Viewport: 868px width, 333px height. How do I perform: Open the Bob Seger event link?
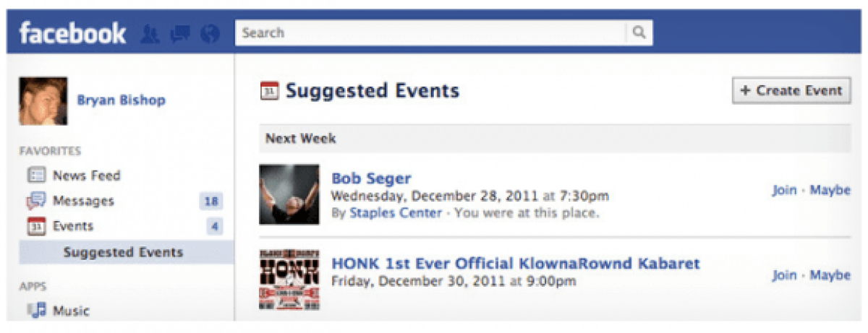[x=371, y=178]
